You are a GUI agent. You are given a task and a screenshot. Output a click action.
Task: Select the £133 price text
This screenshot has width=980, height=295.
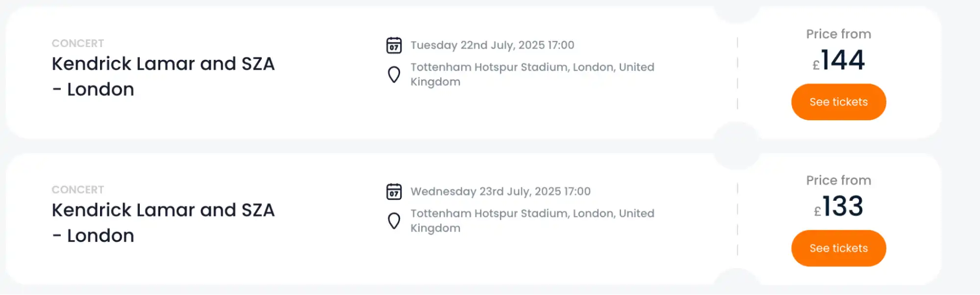click(838, 206)
